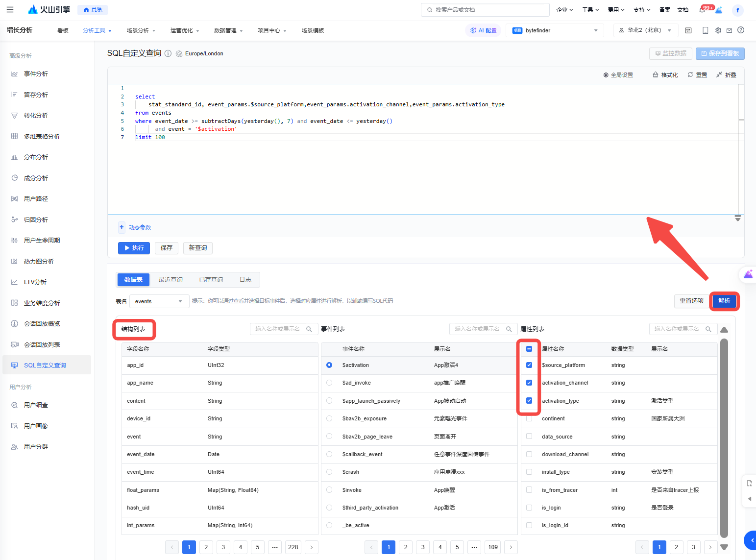Check the data_source attribute checkbox
Screen dimensions: 756x560
[x=529, y=437]
